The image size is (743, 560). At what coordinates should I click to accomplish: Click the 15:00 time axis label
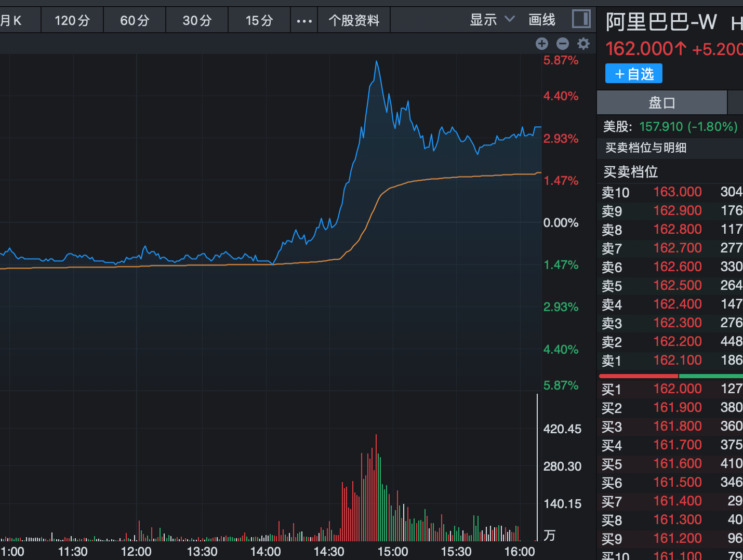point(393,552)
